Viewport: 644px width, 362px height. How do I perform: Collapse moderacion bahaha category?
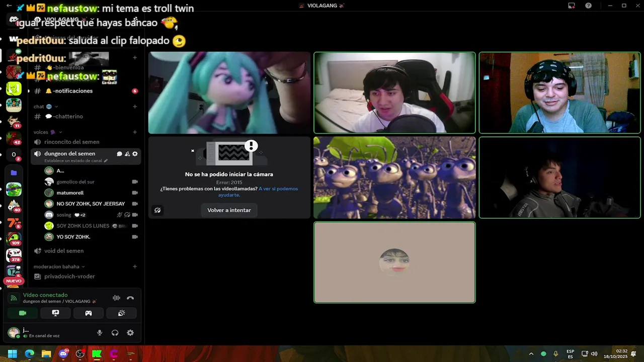click(59, 266)
